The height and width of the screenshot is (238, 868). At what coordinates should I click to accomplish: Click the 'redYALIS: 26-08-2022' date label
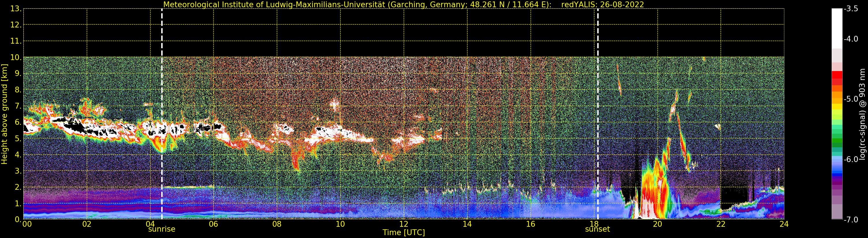(602, 4)
